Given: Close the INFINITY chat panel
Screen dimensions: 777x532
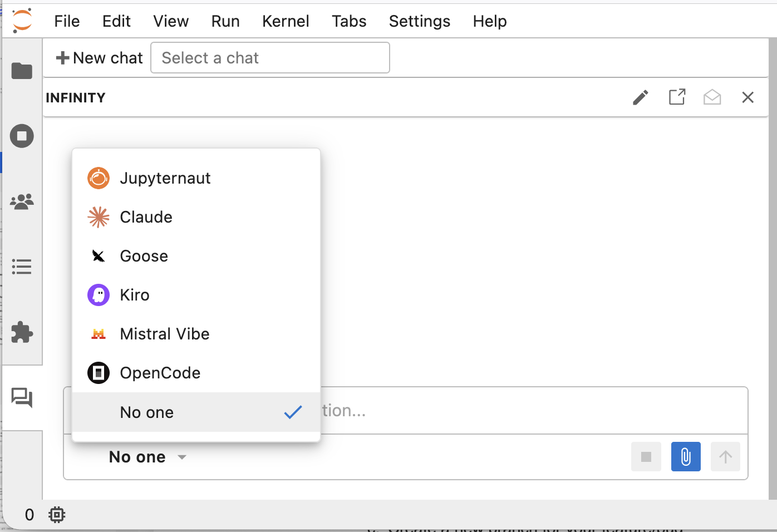Looking at the screenshot, I should [x=748, y=97].
